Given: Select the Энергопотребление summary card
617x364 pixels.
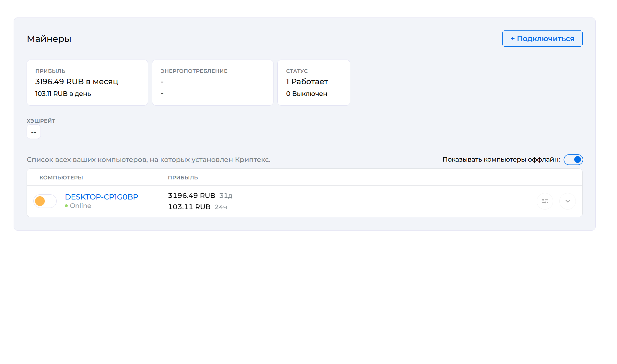Looking at the screenshot, I should (x=213, y=83).
